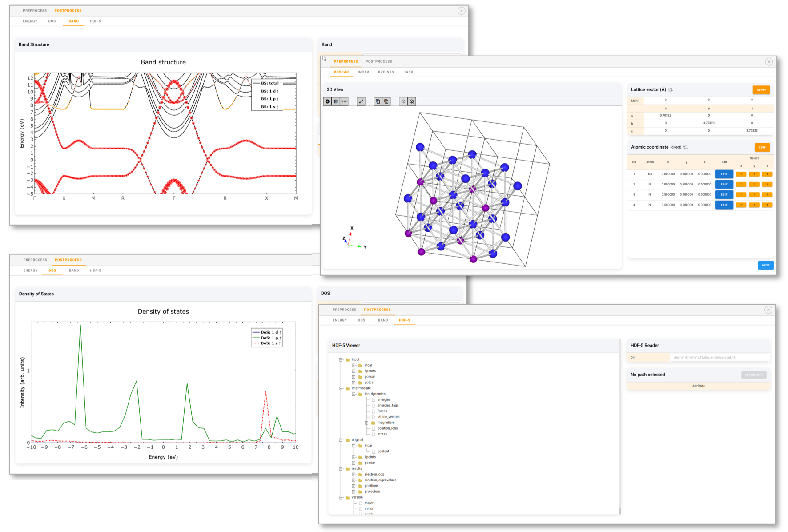Expand the electron_dos folder under results
This screenshot has width=788, height=532.
[x=354, y=475]
